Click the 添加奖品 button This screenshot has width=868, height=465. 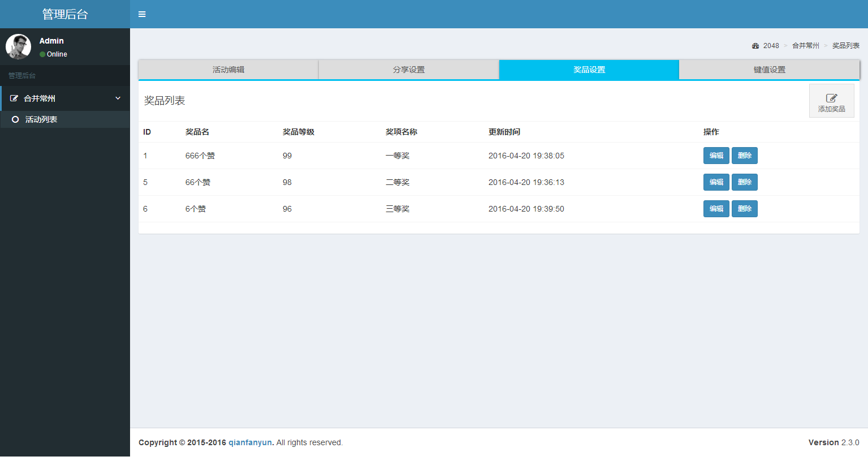coord(831,101)
